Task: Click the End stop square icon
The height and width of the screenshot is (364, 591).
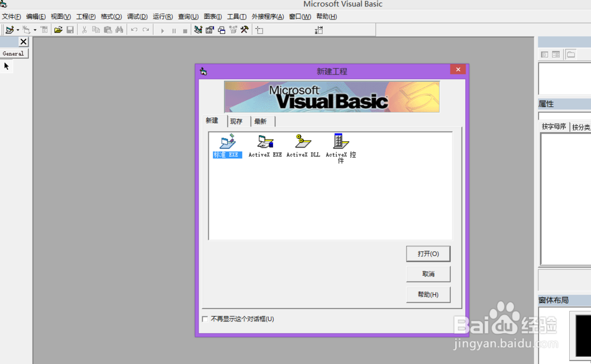Action: [x=185, y=31]
